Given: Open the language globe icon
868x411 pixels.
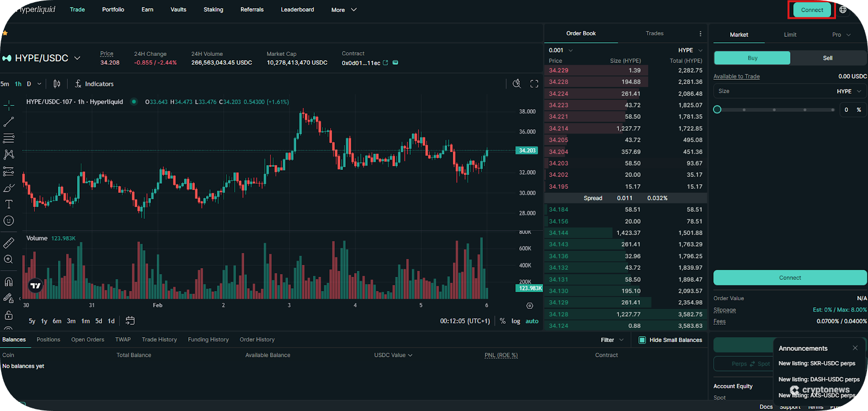Looking at the screenshot, I should click(843, 10).
